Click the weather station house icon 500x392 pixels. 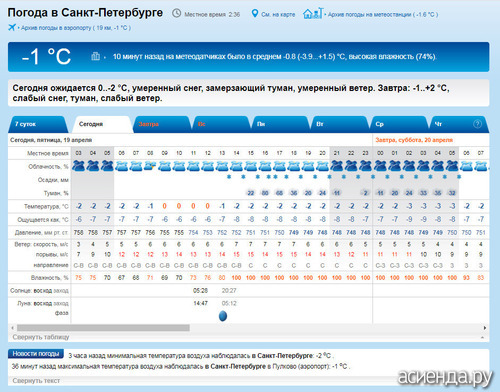point(313,13)
